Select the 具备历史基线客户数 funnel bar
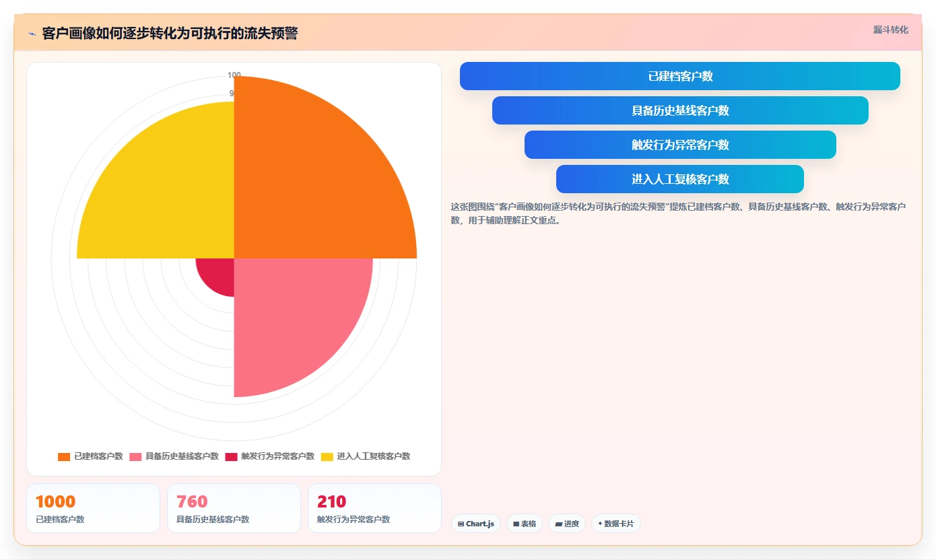936x560 pixels. click(680, 110)
